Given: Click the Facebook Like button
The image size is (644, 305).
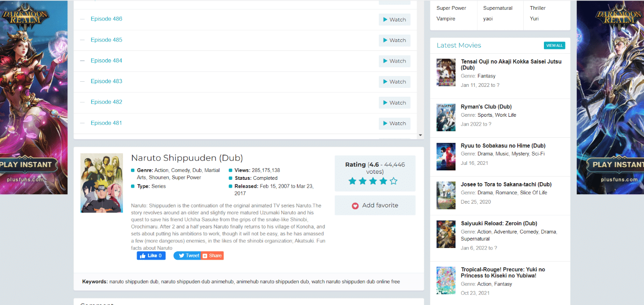Looking at the screenshot, I should tap(151, 255).
